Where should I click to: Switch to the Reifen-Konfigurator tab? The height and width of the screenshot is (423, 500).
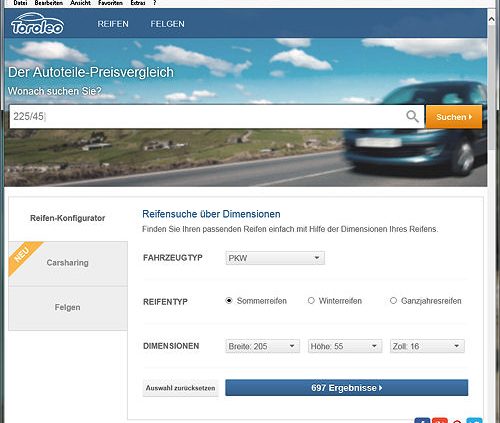pos(68,218)
